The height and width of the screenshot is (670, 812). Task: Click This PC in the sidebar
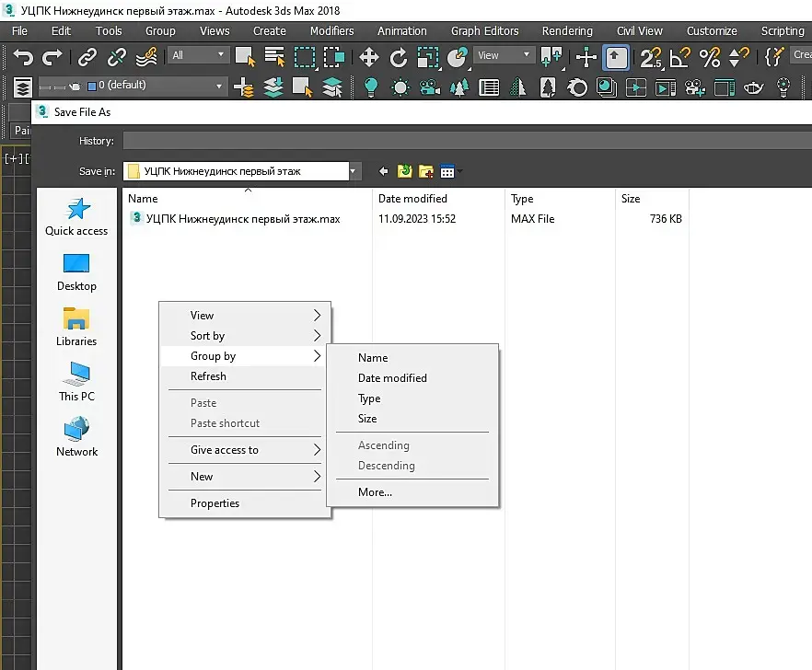(76, 382)
